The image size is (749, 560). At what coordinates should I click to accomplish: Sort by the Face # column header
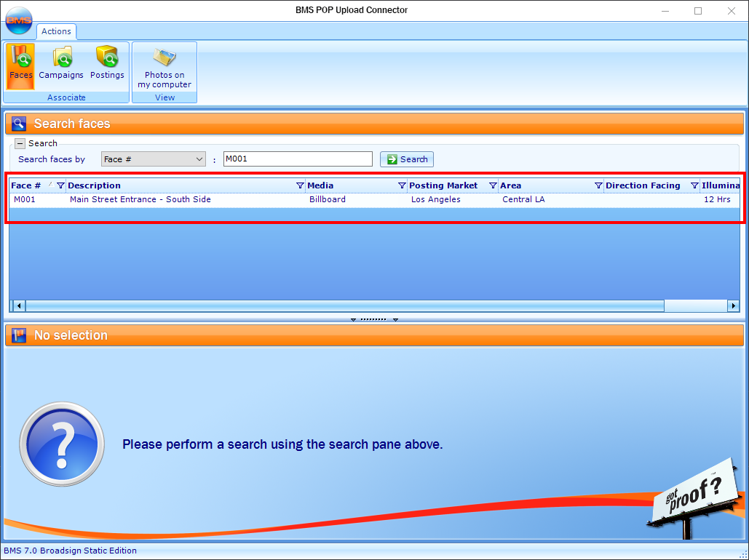tap(25, 185)
